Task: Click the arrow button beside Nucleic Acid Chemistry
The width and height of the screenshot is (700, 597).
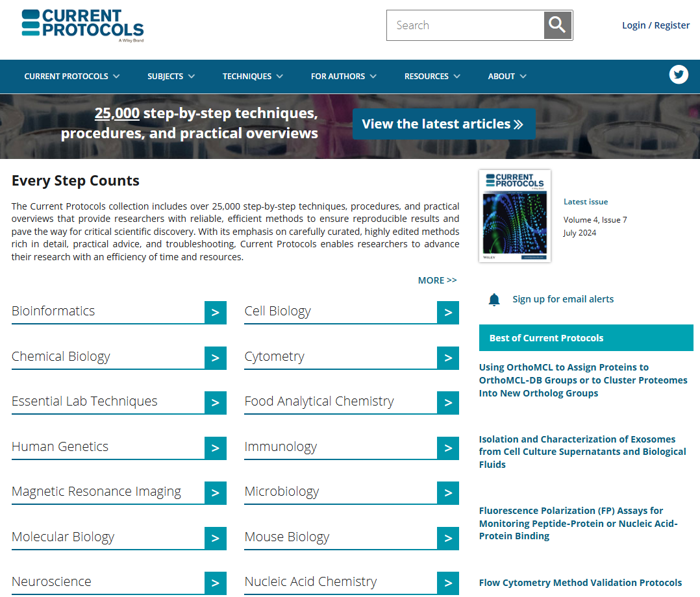Action: 448,583
